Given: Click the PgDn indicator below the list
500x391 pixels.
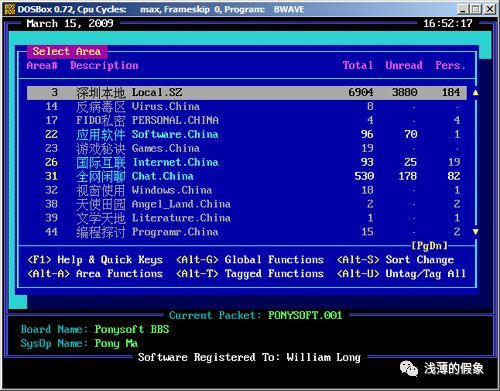Looking at the screenshot, I should tap(429, 246).
